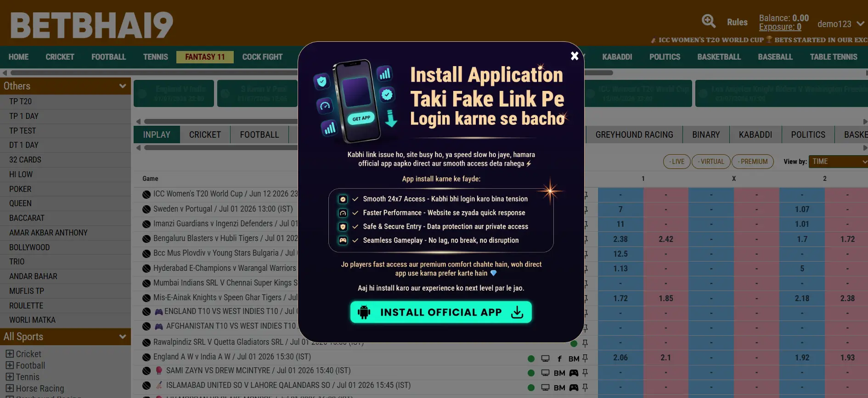Screen dimensions: 868x398
Task: Click game icon beside ENGLAND T10 VS WEST INDIES T10
Action: coord(158,312)
